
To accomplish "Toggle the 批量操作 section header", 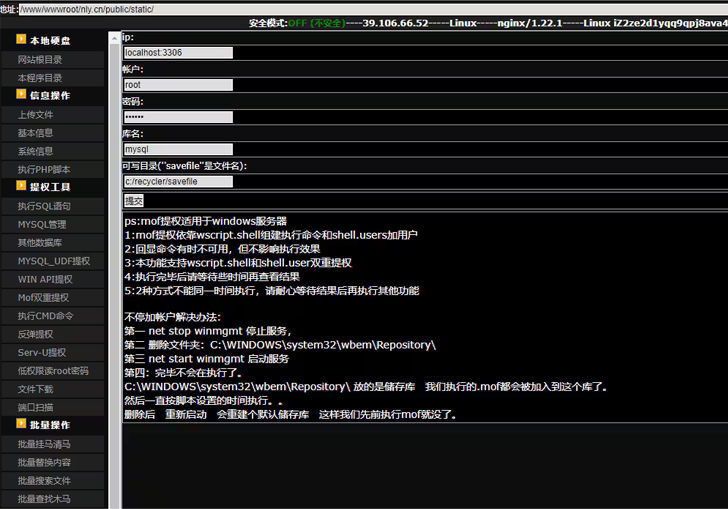I will pyautogui.click(x=50, y=426).
